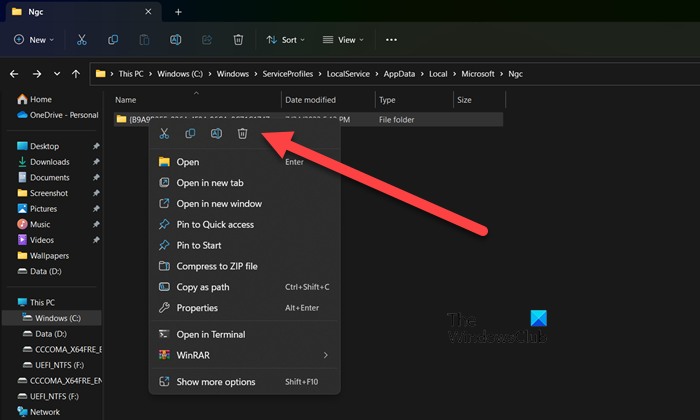
Task: Select Compress to ZIP file
Action: point(216,266)
